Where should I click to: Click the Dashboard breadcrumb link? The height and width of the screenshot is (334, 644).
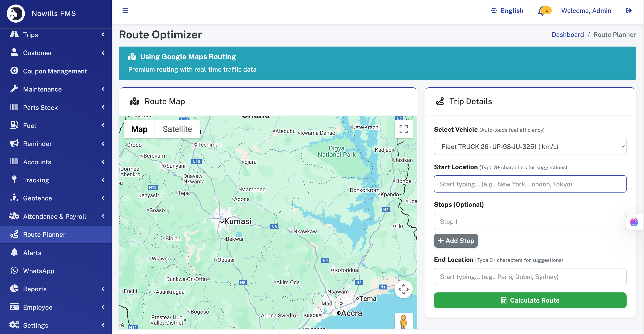(x=568, y=35)
